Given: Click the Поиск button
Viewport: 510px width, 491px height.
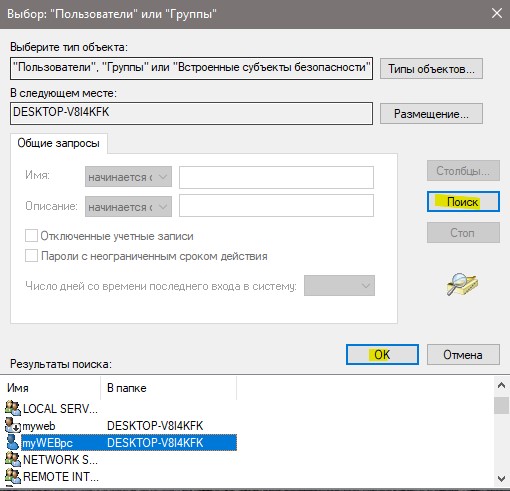Looking at the screenshot, I should [x=463, y=202].
